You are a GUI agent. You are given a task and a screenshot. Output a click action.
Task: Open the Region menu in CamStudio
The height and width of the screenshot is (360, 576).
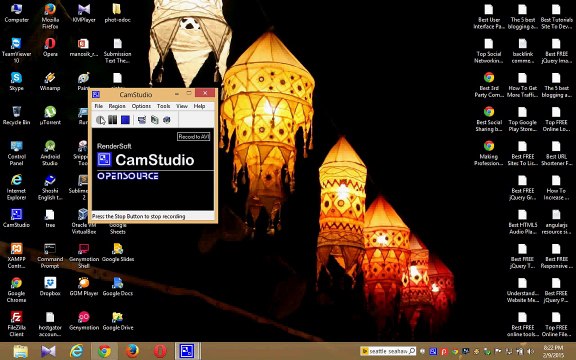pos(117,106)
